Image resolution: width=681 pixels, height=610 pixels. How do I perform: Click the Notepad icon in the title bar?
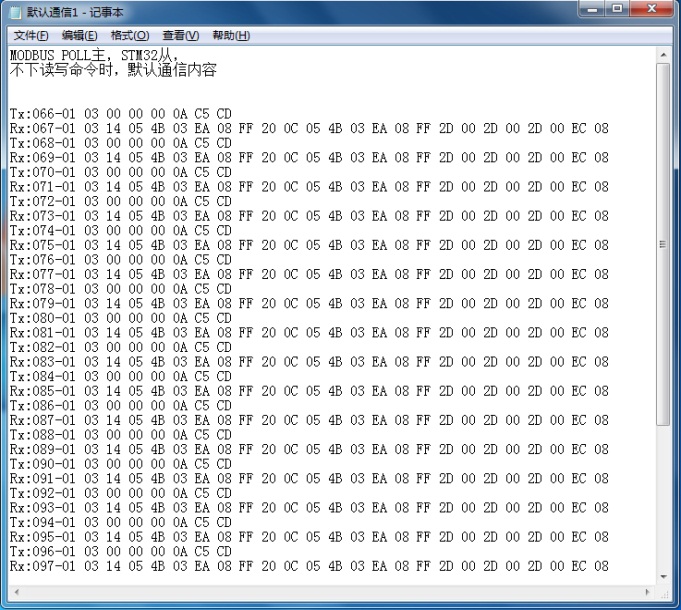[16, 12]
